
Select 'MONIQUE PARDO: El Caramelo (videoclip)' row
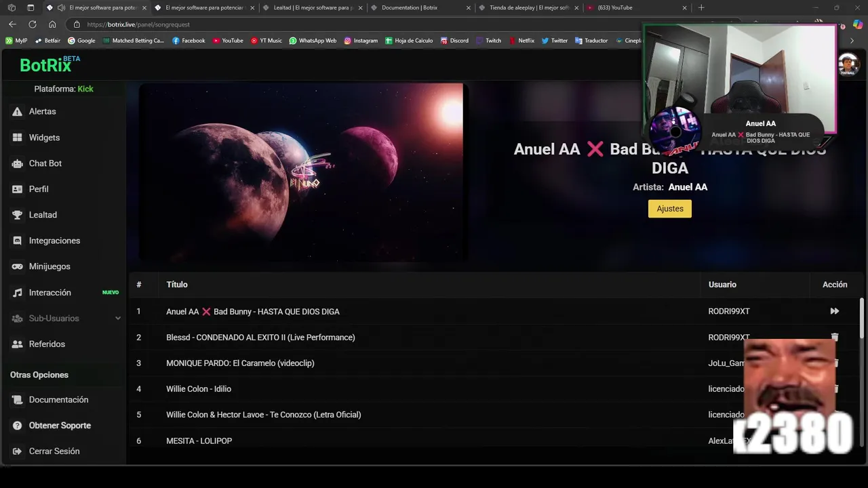(x=495, y=363)
